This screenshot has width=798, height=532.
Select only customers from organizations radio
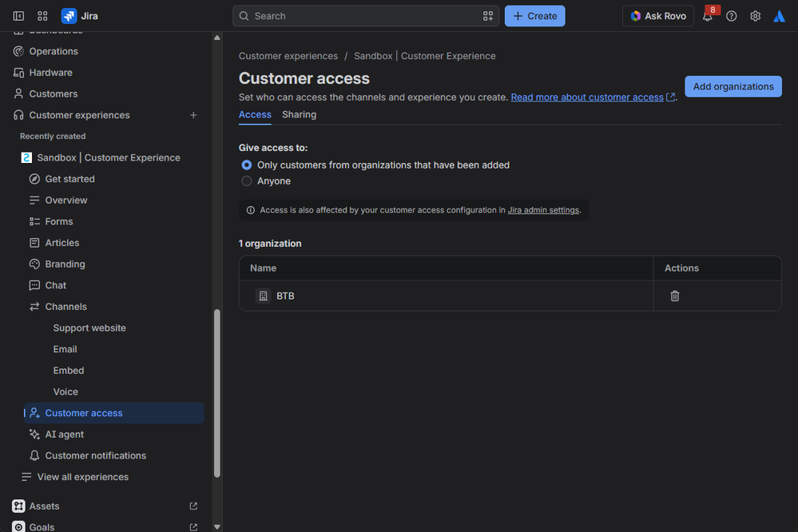pyautogui.click(x=246, y=165)
